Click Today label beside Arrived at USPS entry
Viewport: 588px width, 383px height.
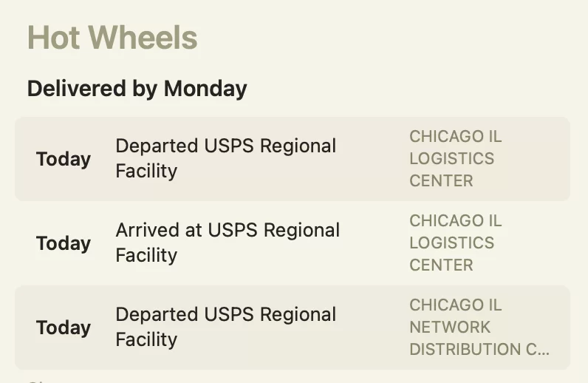point(64,243)
